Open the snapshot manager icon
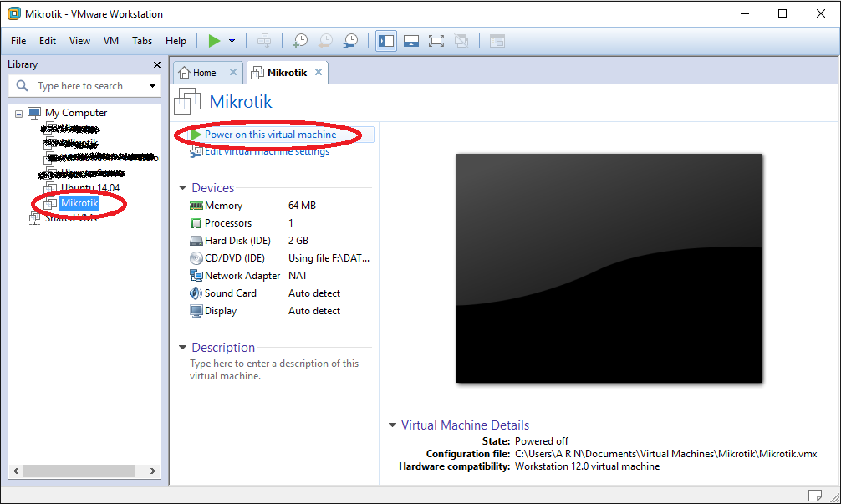This screenshot has width=841, height=504. tap(351, 41)
